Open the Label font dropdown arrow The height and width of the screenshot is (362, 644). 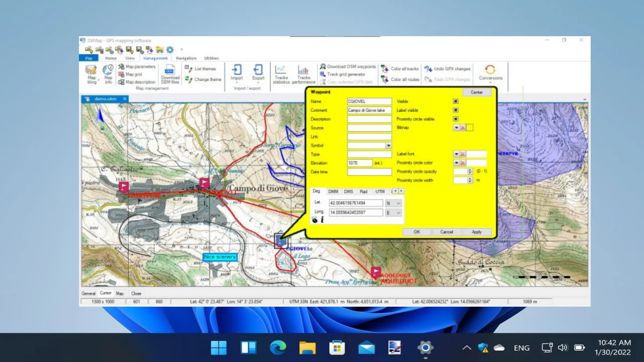[456, 154]
